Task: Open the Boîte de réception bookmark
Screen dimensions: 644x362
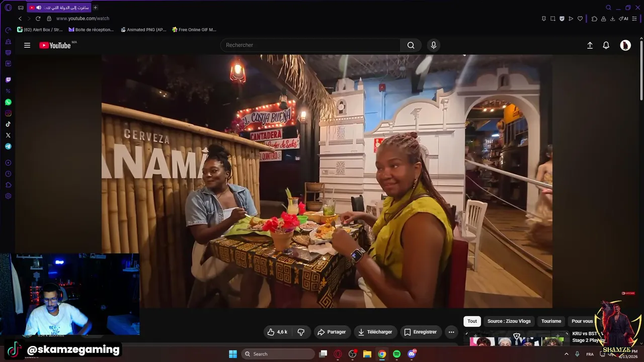Action: coord(91,30)
